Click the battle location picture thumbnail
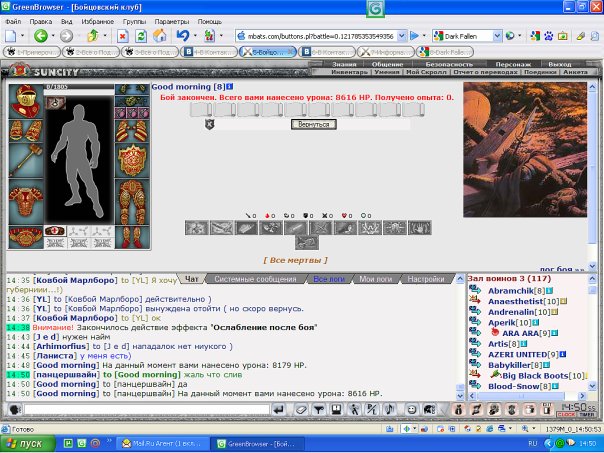The width and height of the screenshot is (604, 453). (525, 149)
